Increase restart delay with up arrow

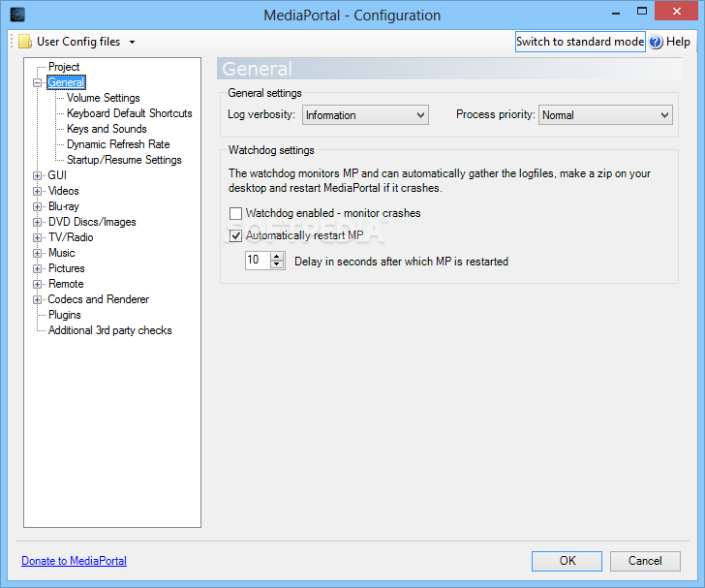[277, 257]
